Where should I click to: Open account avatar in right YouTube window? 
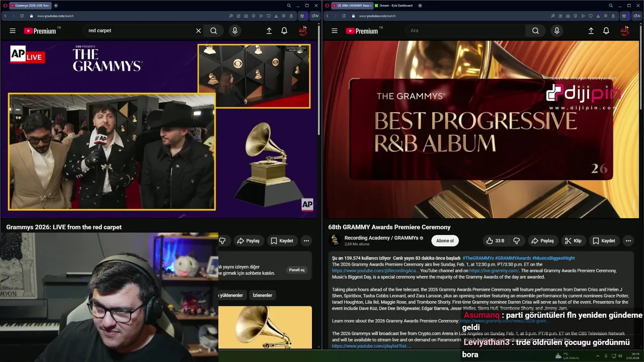pyautogui.click(x=625, y=31)
